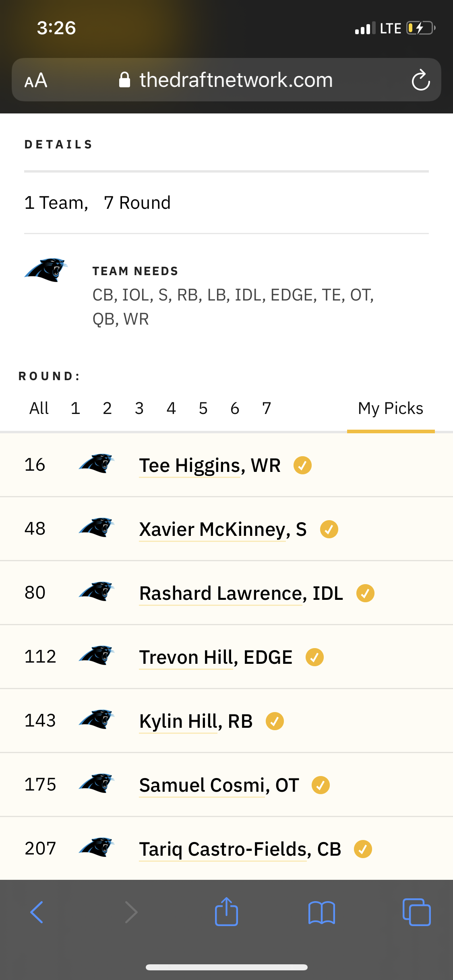Viewport: 453px width, 980px height.
Task: Select the All rounds tab
Action: 39,408
